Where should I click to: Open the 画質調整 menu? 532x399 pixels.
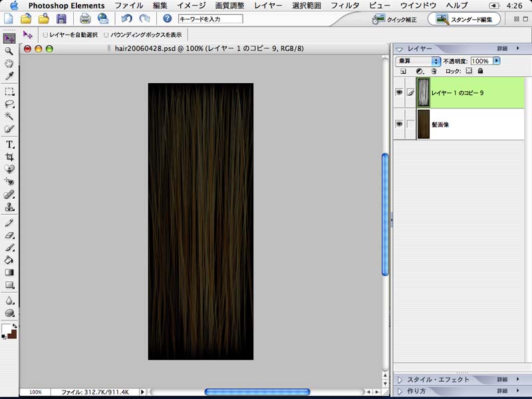[229, 5]
